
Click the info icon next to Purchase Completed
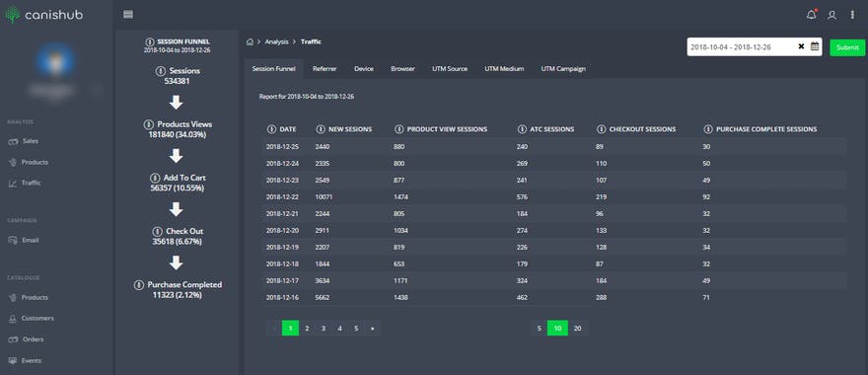coord(139,285)
